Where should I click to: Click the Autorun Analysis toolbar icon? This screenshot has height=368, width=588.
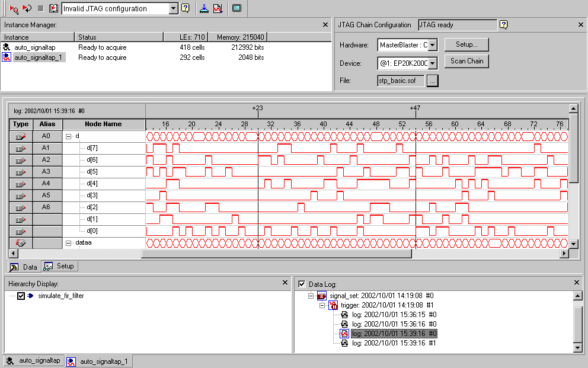click(x=27, y=8)
